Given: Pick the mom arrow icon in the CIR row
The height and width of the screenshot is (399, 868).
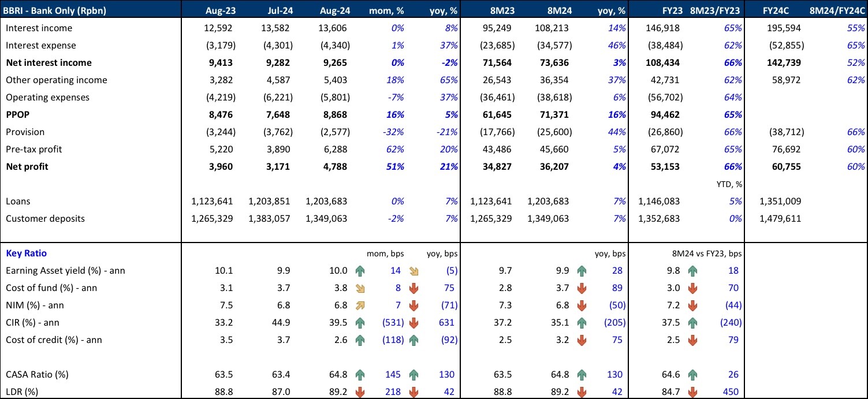Looking at the screenshot, I should (360, 322).
